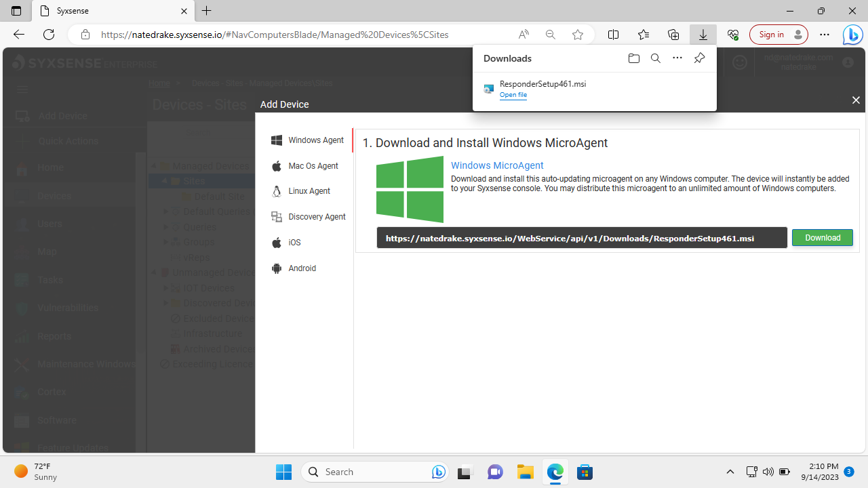The image size is (868, 488).
Task: Click the Sign in button
Action: [778, 35]
